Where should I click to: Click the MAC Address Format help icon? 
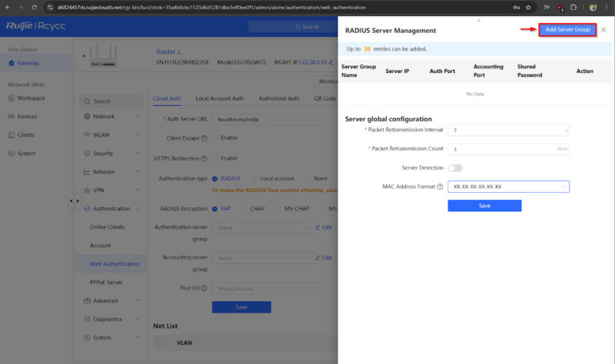[x=440, y=187]
